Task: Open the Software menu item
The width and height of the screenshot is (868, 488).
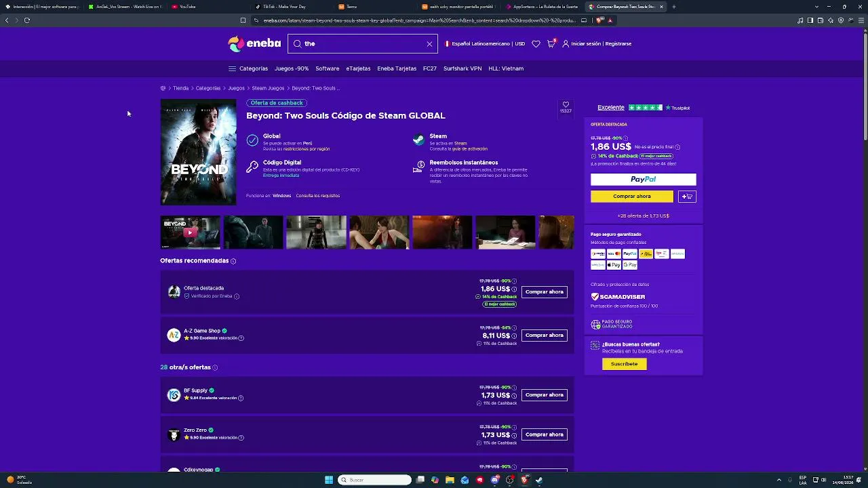Action: 328,68
